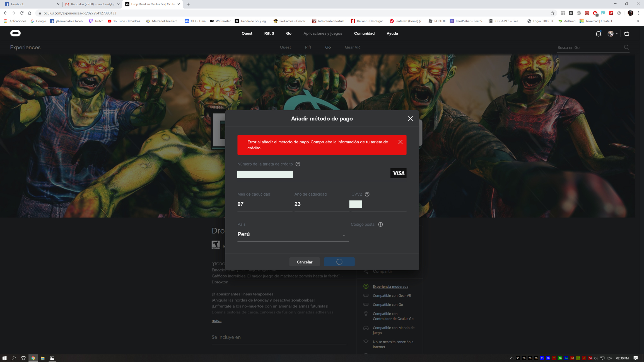Click the VISA card logo
This screenshot has width=644, height=362.
point(398,173)
